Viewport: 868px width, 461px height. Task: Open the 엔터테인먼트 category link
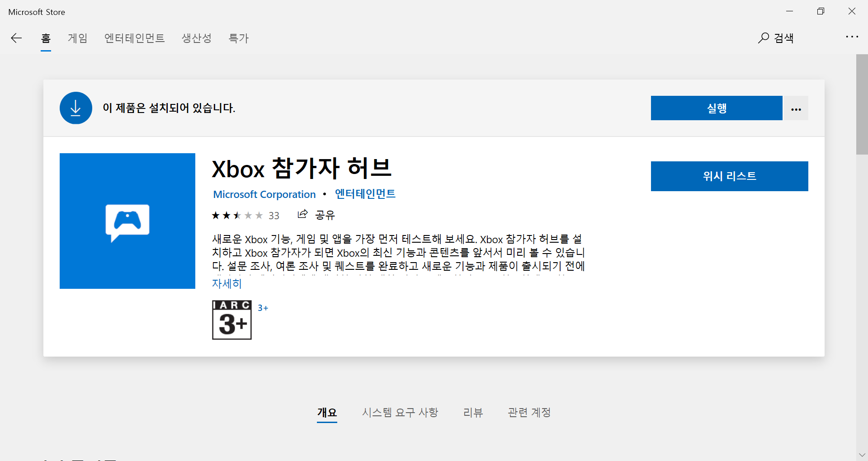tap(365, 194)
